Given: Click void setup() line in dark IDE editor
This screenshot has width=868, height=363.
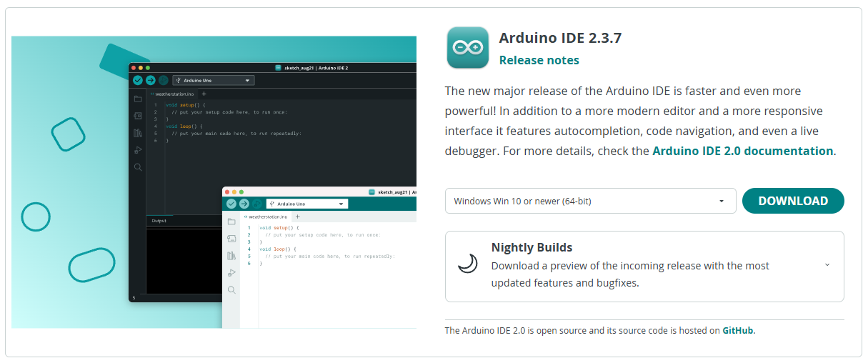Looking at the screenshot, I should coord(186,105).
